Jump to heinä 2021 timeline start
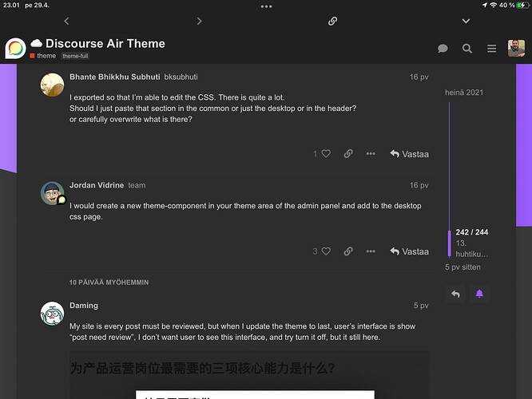Image resolution: width=532 pixels, height=399 pixels. pyautogui.click(x=463, y=93)
